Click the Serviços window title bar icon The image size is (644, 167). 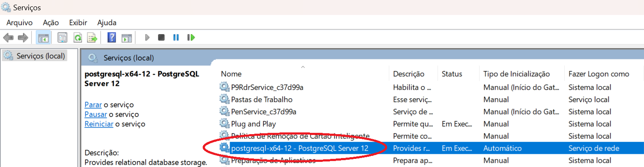click(x=6, y=7)
